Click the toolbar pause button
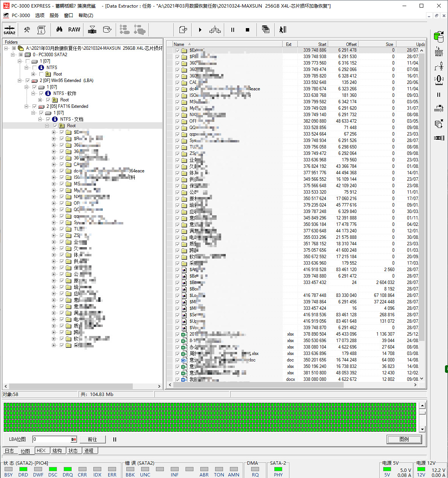The width and height of the screenshot is (448, 478). pos(233,30)
